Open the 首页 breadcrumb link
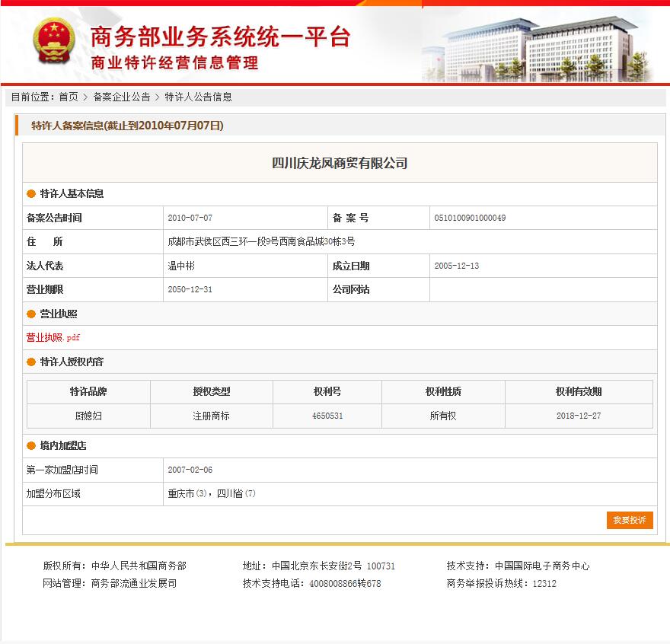Image resolution: width=670 pixels, height=644 pixels. pos(69,97)
